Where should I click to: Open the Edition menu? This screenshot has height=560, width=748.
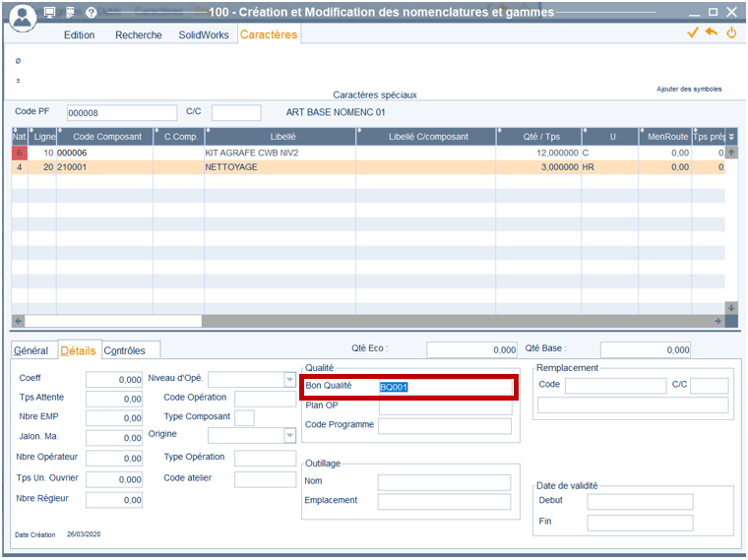coord(79,34)
